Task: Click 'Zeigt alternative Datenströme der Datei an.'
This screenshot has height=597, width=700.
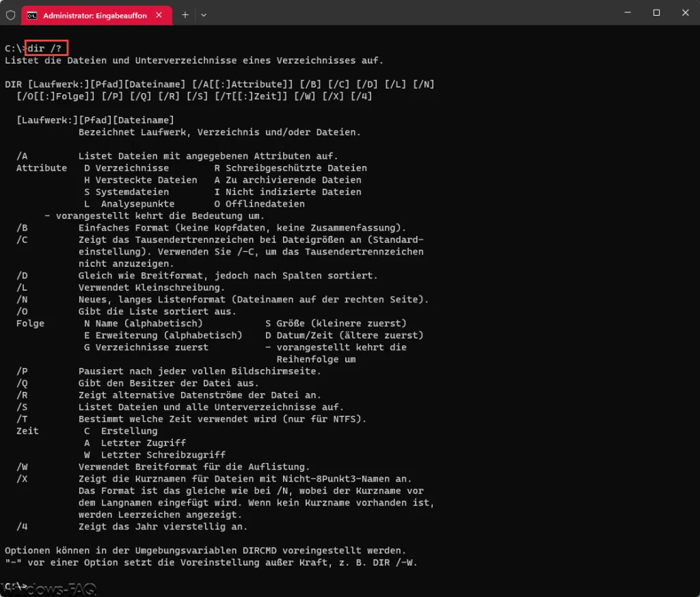Action: pos(200,395)
